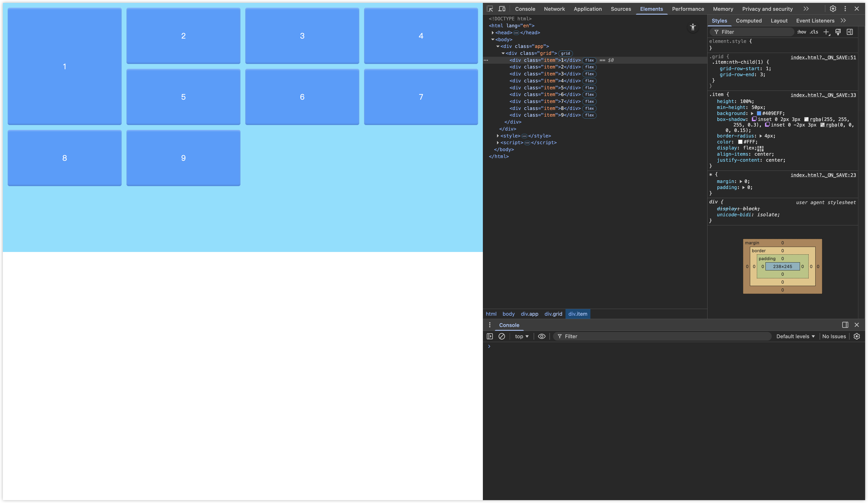This screenshot has width=868, height=503.
Task: Click the #409EFF background color swatch
Action: [x=759, y=113]
